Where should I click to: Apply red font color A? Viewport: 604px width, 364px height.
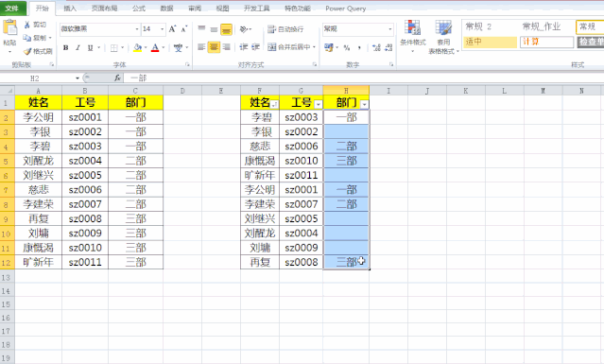(155, 48)
